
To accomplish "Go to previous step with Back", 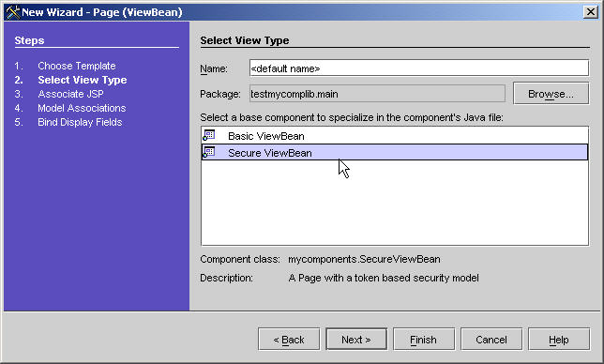I will pyautogui.click(x=289, y=340).
